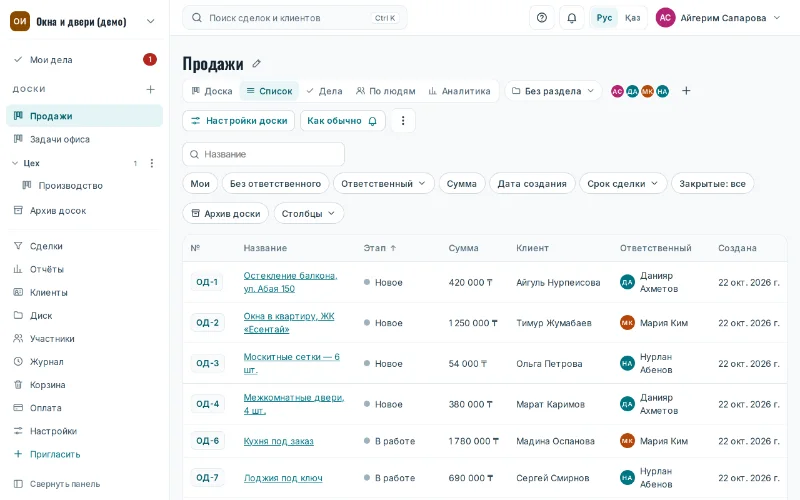Screen dimensions: 800x500
Task: Toggle the Дата создания filter chip
Action: pyautogui.click(x=532, y=184)
